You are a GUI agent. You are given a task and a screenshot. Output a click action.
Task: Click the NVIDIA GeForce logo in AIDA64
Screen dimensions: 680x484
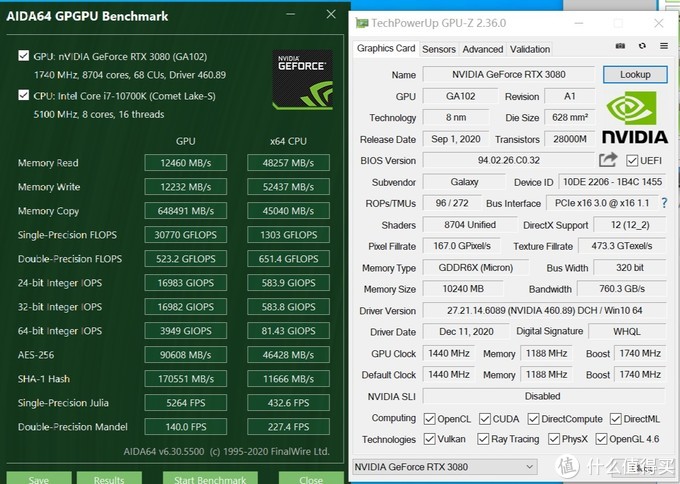tap(302, 80)
